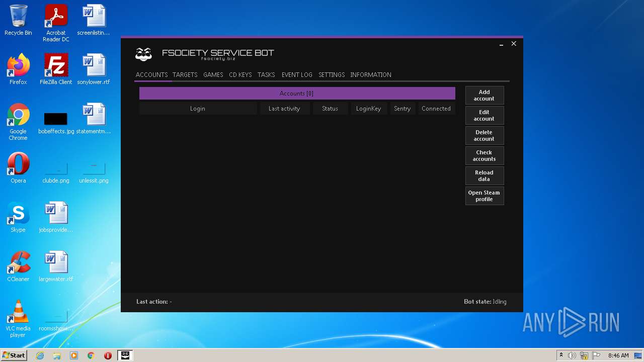Click the Check accounts button
The image size is (644, 362).
pyautogui.click(x=484, y=156)
